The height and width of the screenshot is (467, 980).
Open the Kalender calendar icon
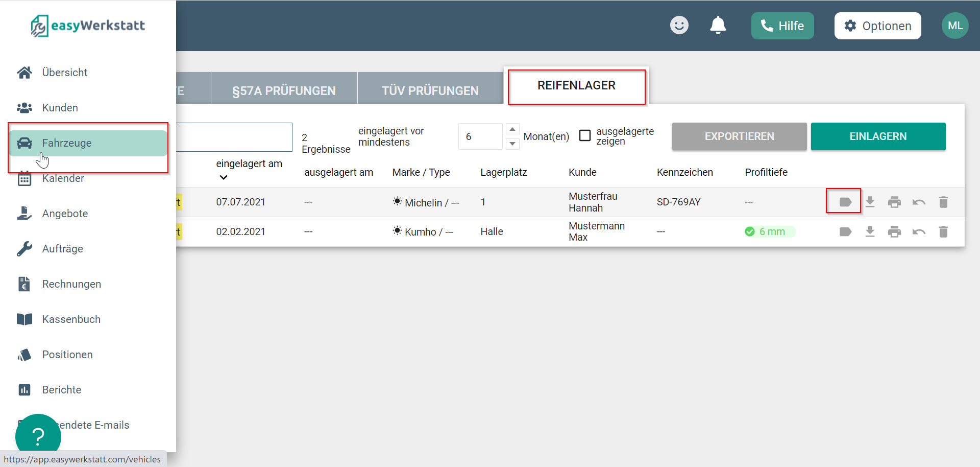click(24, 179)
